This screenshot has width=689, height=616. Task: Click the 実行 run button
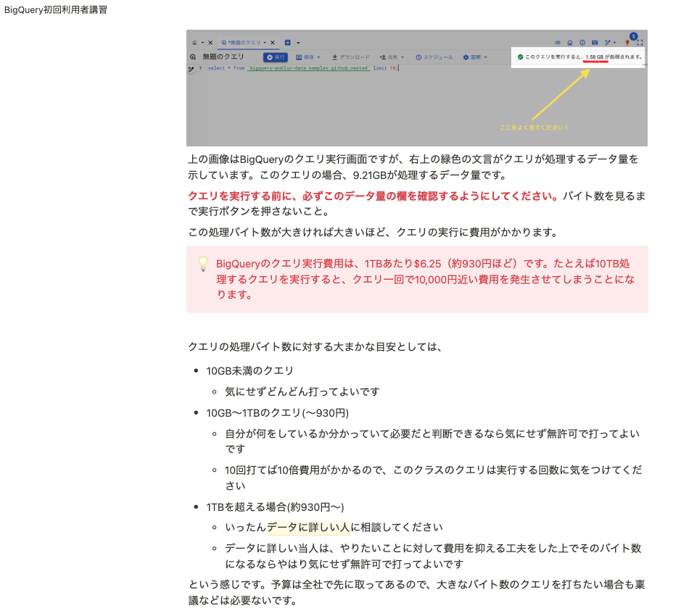pyautogui.click(x=276, y=57)
